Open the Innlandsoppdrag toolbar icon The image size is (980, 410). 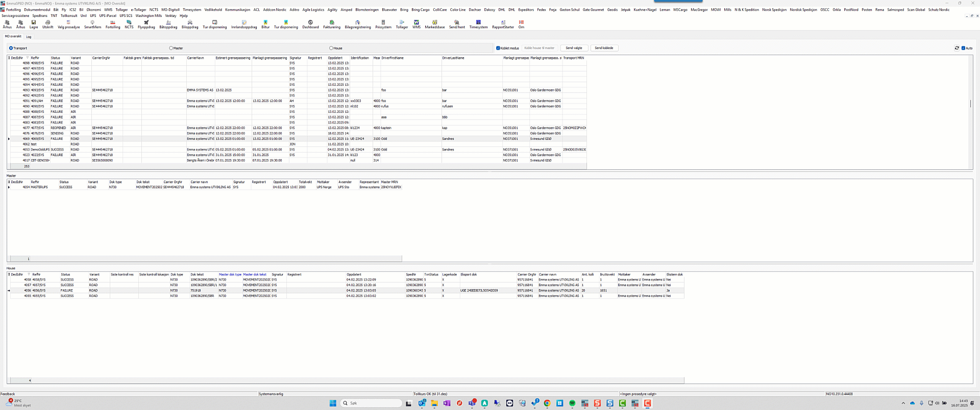pyautogui.click(x=244, y=24)
